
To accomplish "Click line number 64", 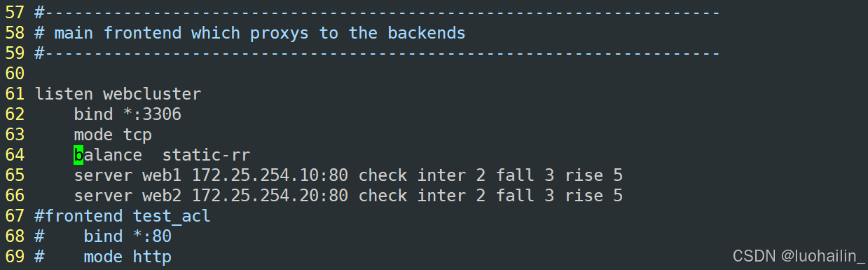I will [x=15, y=154].
